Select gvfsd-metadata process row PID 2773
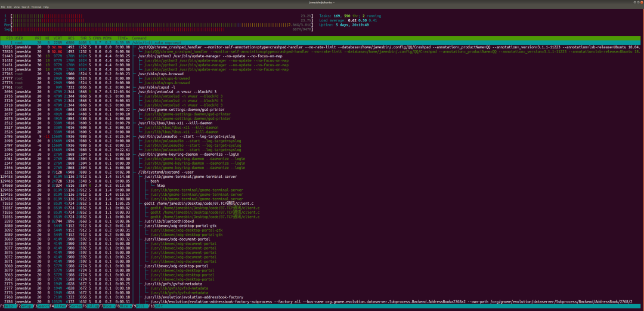 [322, 284]
